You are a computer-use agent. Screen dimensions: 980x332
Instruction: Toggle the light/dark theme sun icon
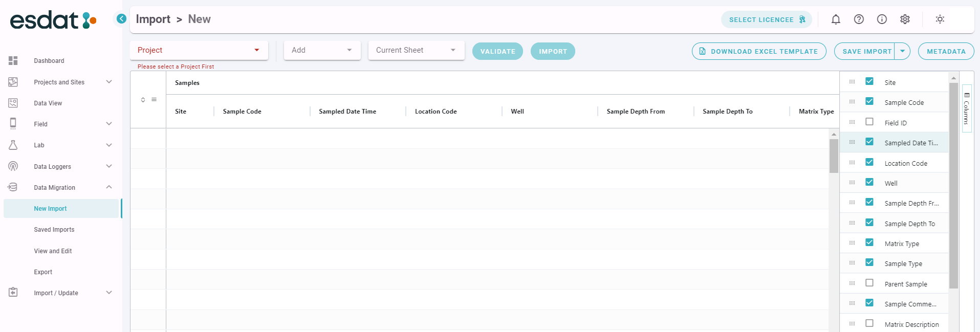pos(940,19)
